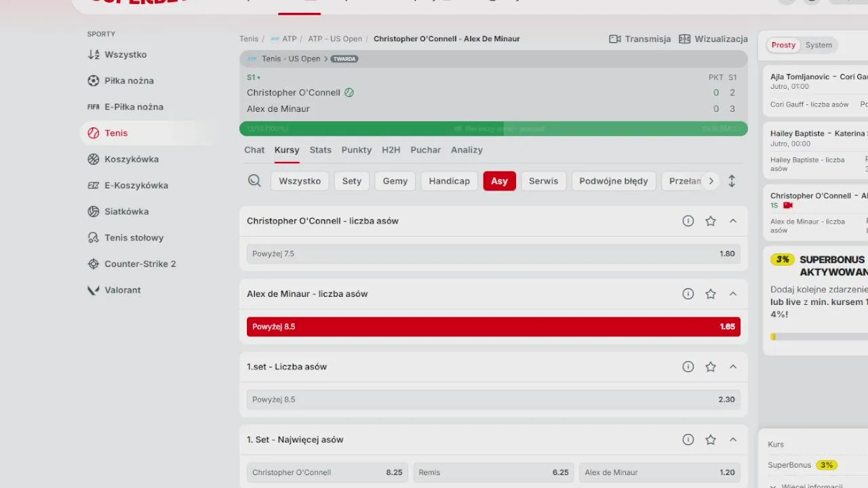
Task: Favorite the Christopher O'Connell liczba asów market
Action: [711, 221]
